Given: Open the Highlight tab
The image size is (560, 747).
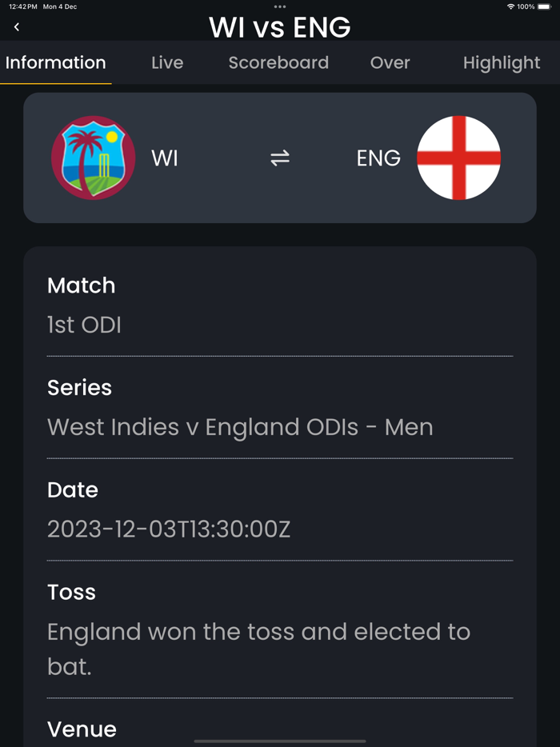Looking at the screenshot, I should (x=502, y=62).
